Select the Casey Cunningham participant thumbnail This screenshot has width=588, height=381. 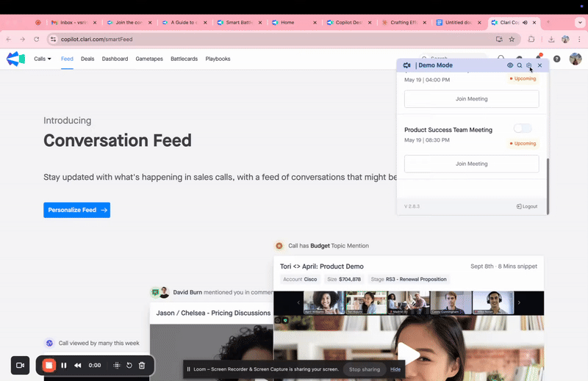451,302
